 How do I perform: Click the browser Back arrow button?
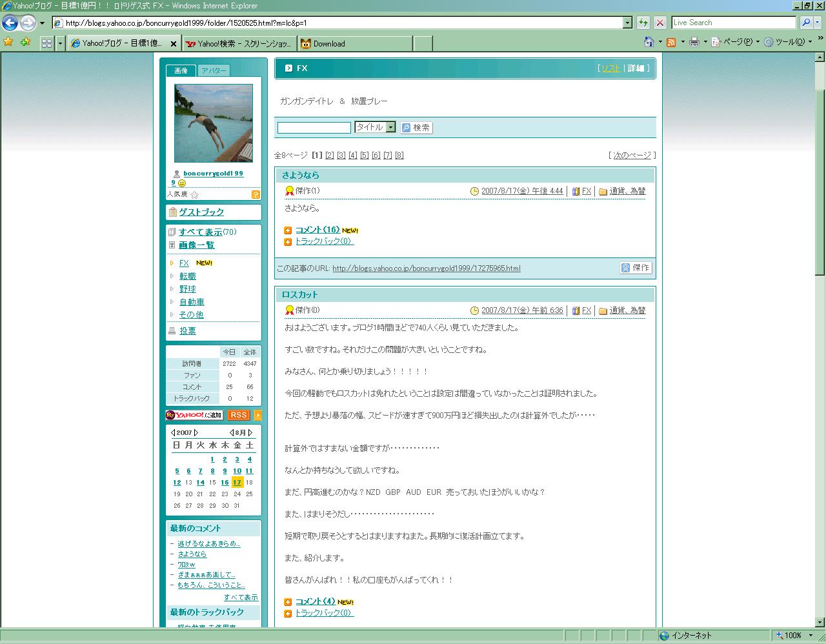10,23
